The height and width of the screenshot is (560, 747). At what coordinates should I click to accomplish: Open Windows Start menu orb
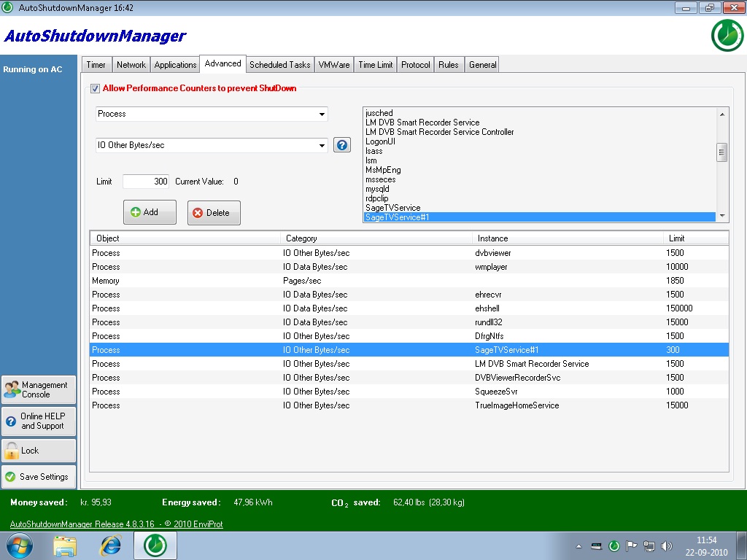point(20,545)
